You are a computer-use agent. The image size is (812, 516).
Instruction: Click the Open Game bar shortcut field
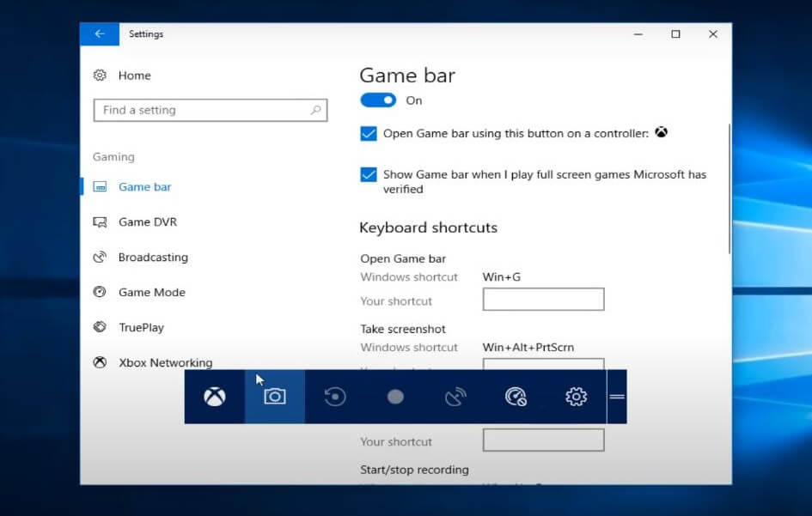click(543, 300)
